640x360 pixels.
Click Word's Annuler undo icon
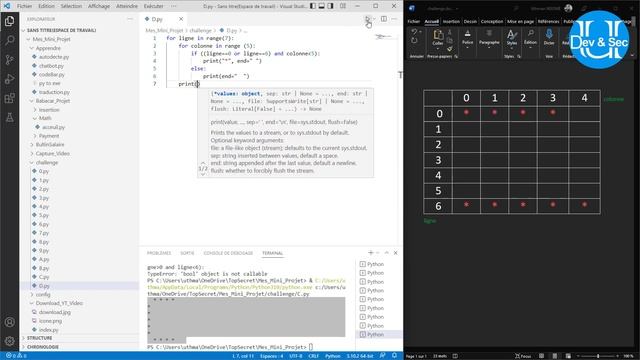pos(414,31)
